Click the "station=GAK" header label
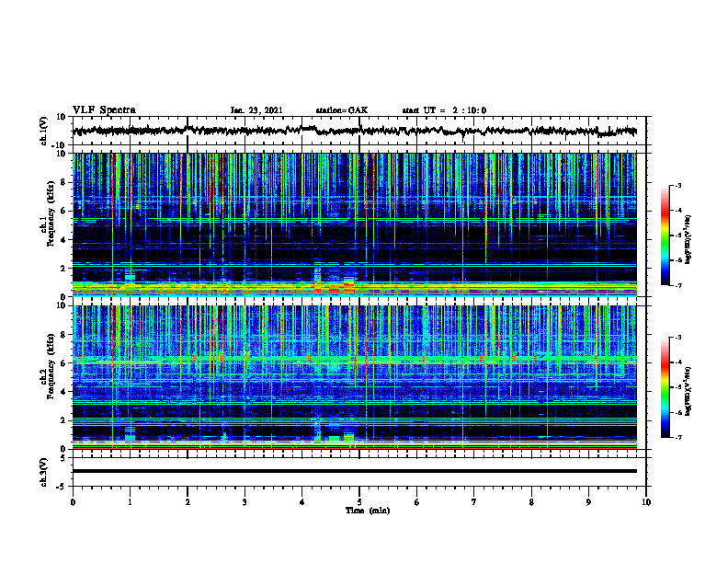Viewport: 728px width, 563px height. (x=342, y=110)
